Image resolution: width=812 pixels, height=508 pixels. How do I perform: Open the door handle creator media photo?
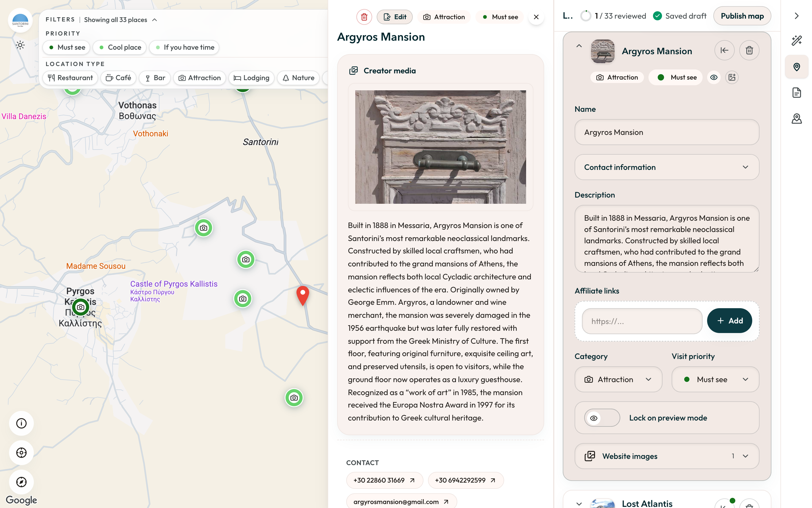(441, 147)
